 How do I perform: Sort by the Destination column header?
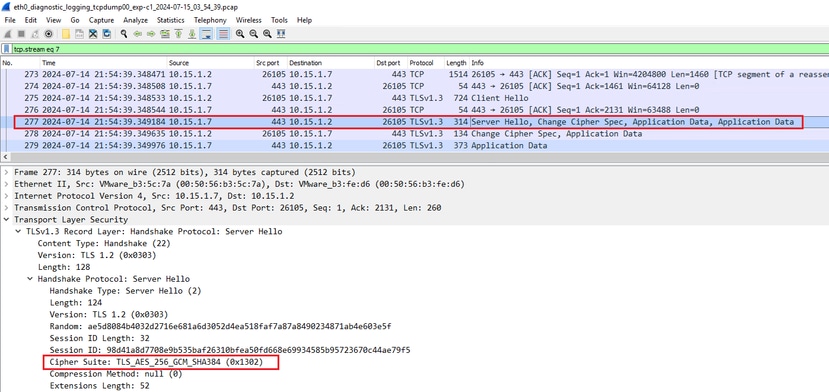[x=331, y=63]
